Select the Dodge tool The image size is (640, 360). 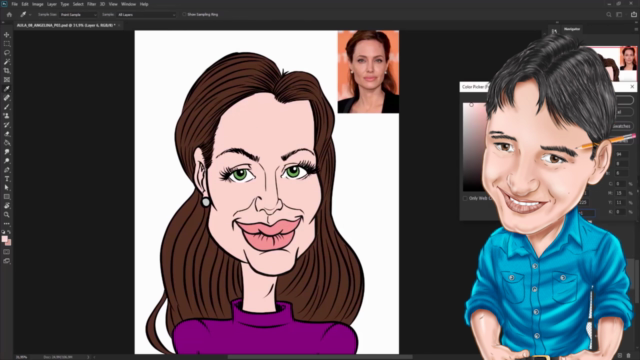(7, 160)
